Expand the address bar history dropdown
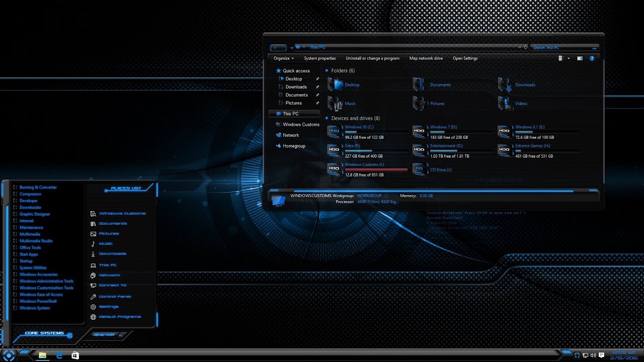 [520, 47]
